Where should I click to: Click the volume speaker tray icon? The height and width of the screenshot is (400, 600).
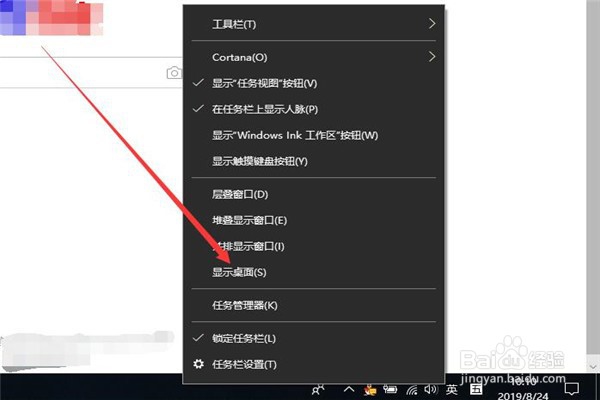pos(431,390)
